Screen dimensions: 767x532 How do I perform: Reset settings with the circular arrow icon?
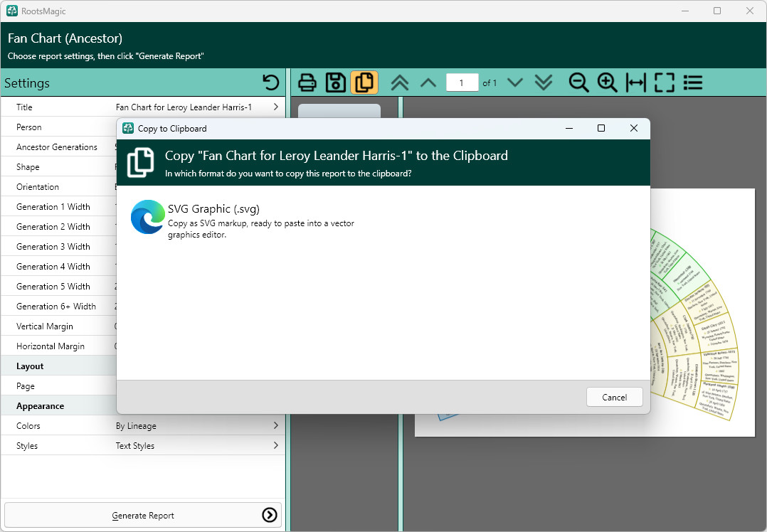(270, 83)
